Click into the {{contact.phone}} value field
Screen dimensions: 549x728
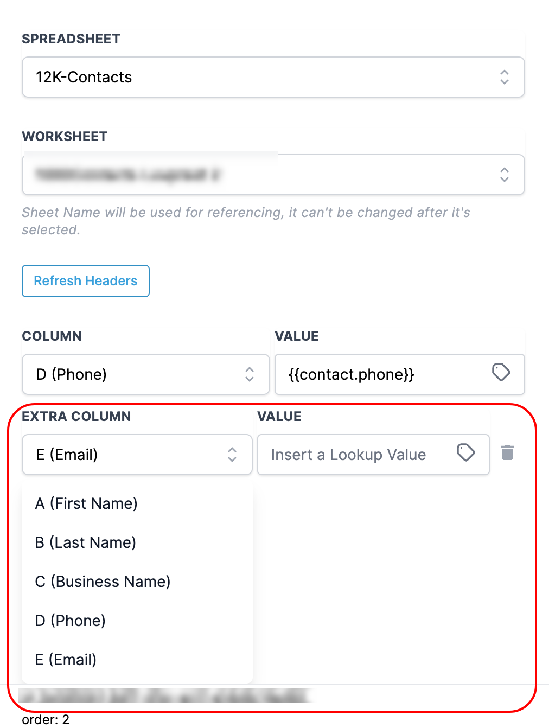[x=399, y=374]
